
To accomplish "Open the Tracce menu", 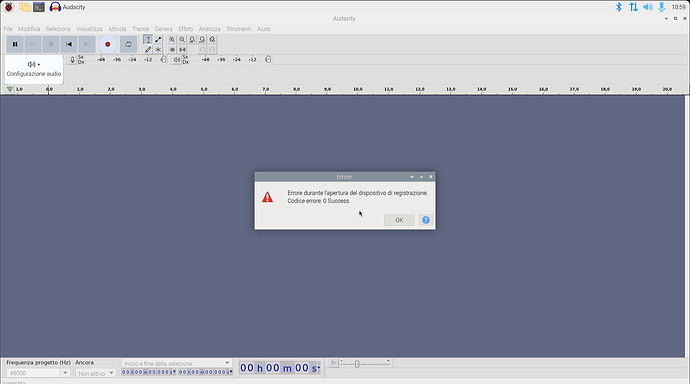I will point(140,29).
